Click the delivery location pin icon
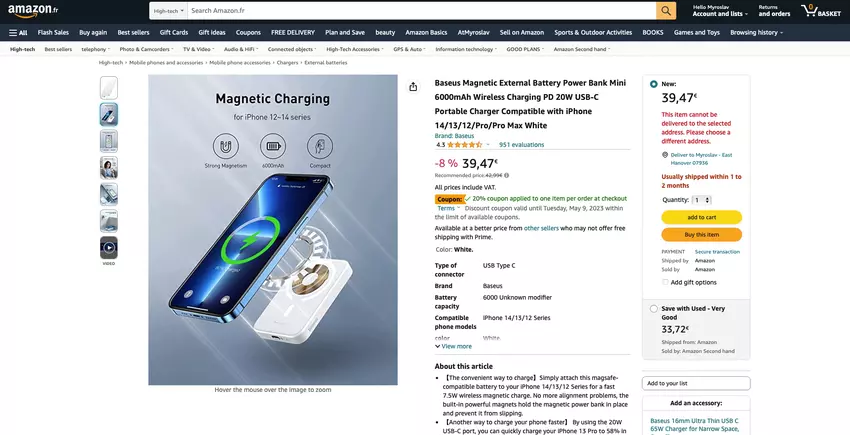This screenshot has height=435, width=850. click(665, 155)
